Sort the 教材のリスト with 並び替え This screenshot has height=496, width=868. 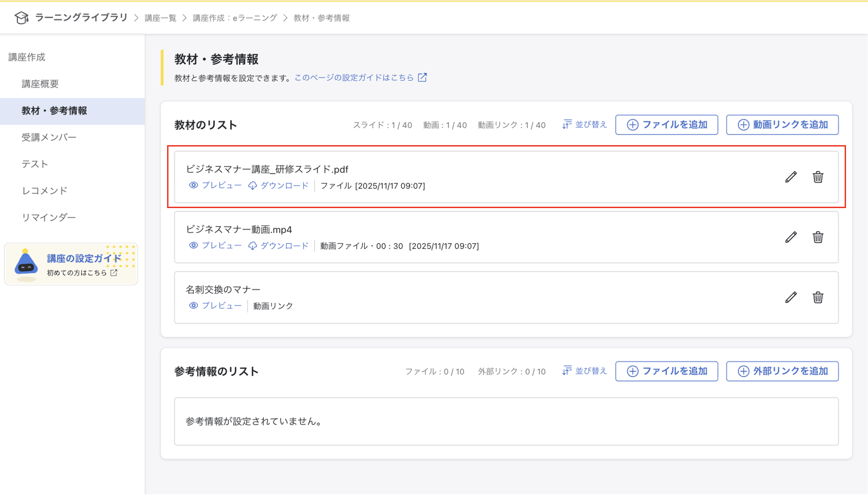click(x=584, y=125)
